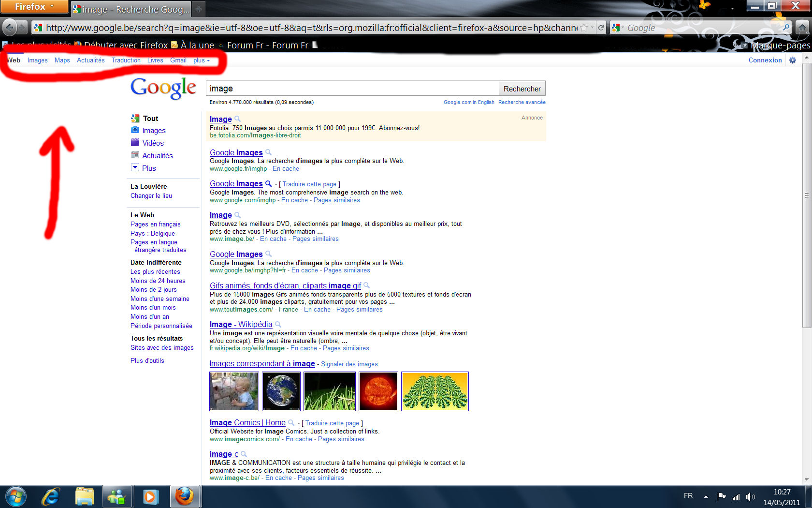Click the FR language indicator

point(688,496)
